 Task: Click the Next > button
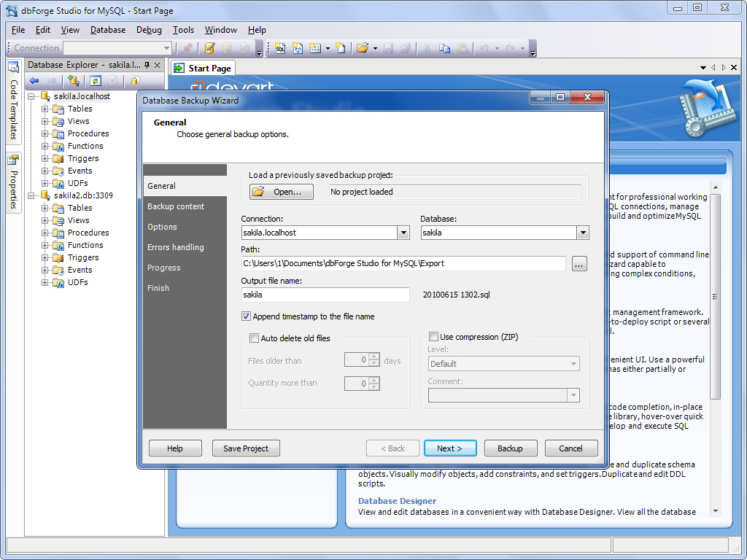coord(450,448)
